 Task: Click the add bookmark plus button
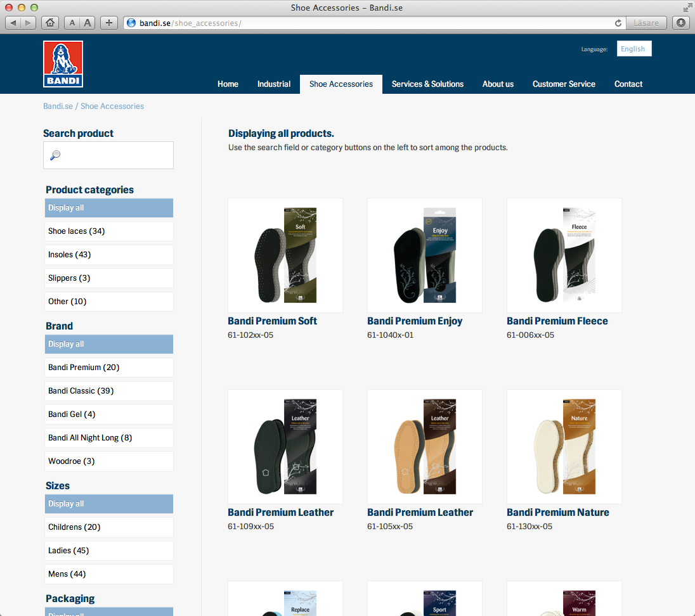tap(109, 23)
